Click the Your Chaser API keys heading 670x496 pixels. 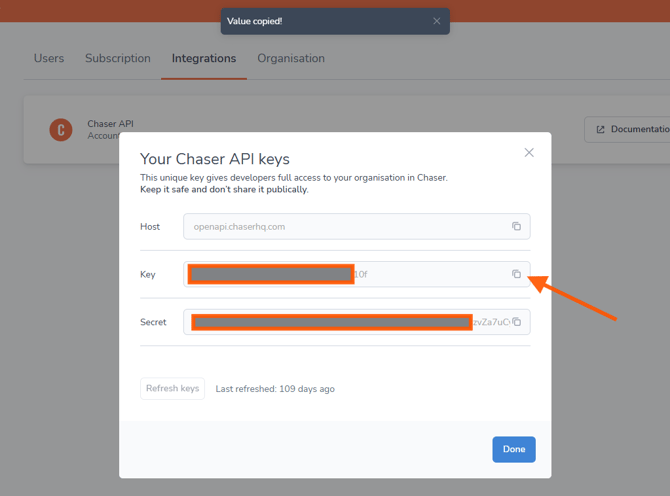point(215,159)
